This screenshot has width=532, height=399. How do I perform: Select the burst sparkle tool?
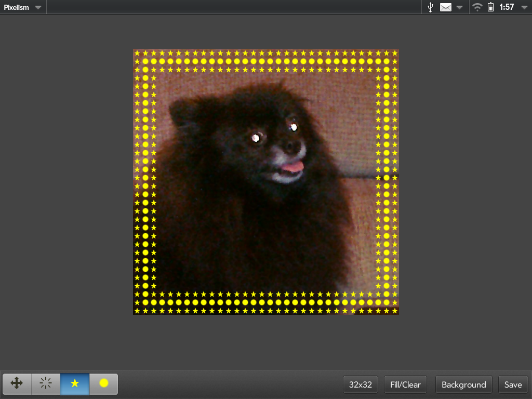(x=46, y=384)
